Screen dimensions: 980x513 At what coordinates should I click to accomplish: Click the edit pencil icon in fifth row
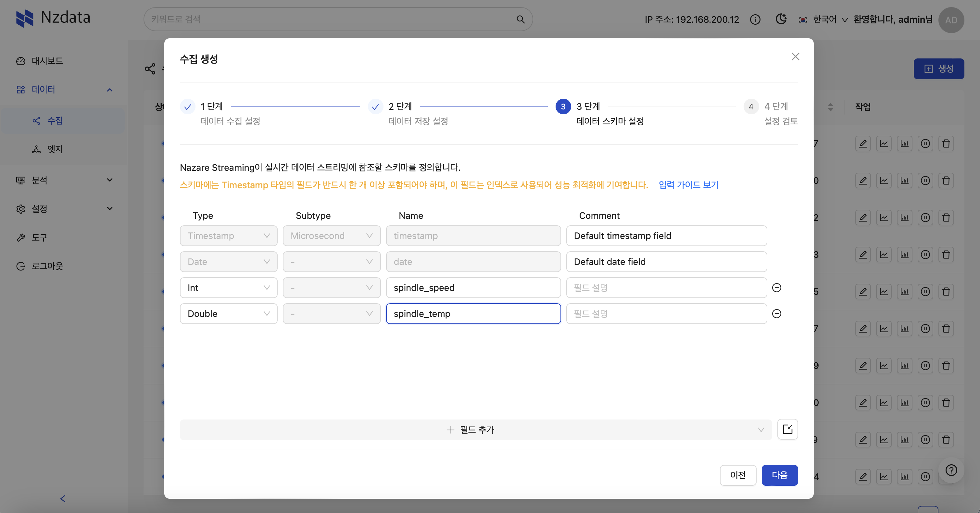click(863, 292)
